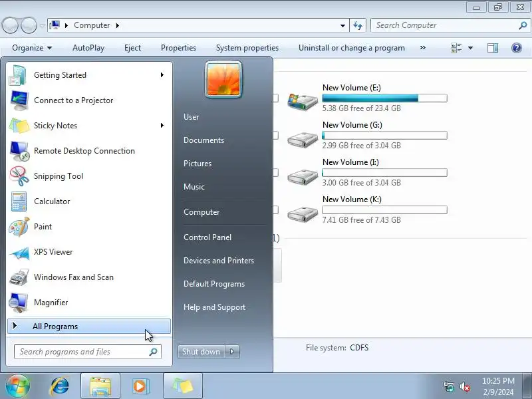Click the Calculator icon
532x399 pixels.
[x=19, y=201]
